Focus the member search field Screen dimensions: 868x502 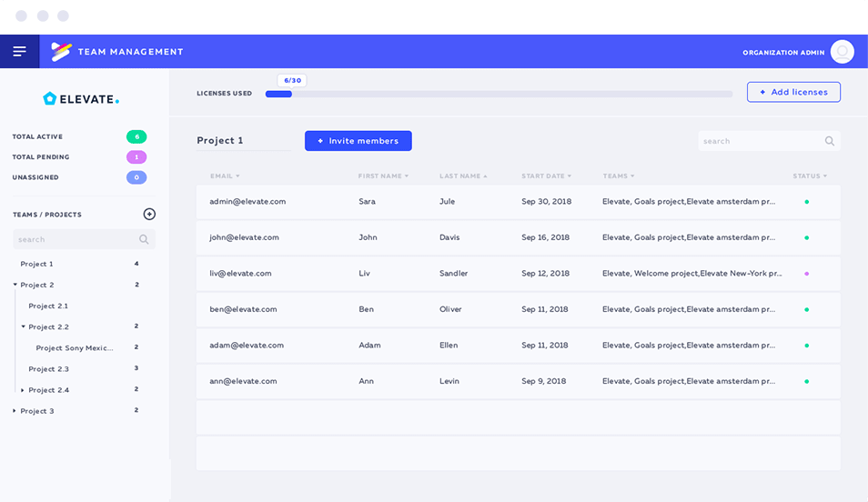point(769,141)
